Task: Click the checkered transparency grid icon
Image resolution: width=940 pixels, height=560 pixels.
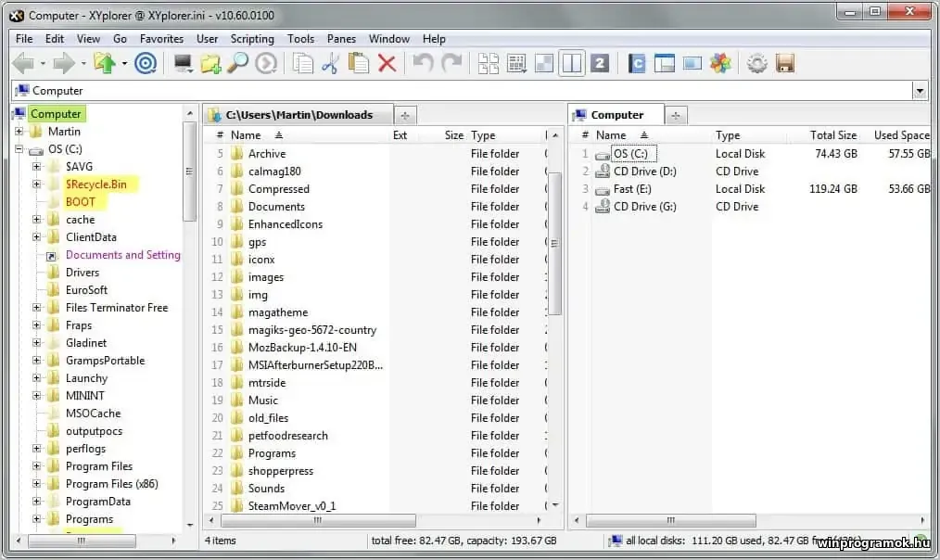Action: 544,63
